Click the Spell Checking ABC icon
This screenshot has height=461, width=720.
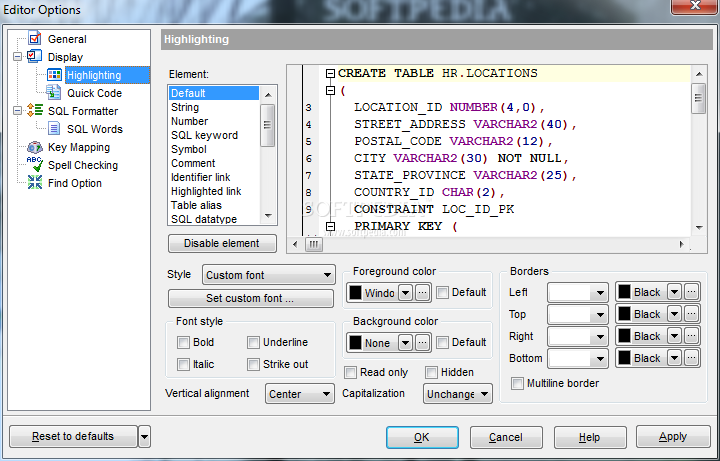(35, 164)
